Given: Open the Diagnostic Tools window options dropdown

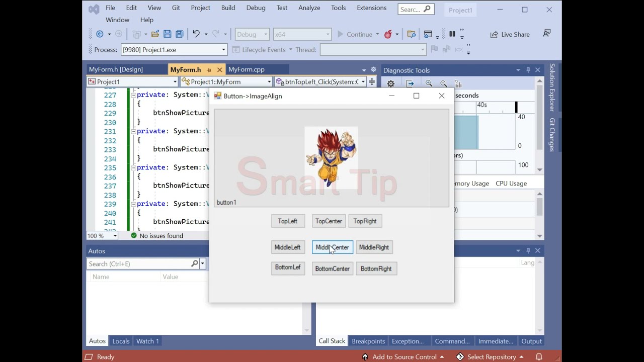Looking at the screenshot, I should [518, 70].
